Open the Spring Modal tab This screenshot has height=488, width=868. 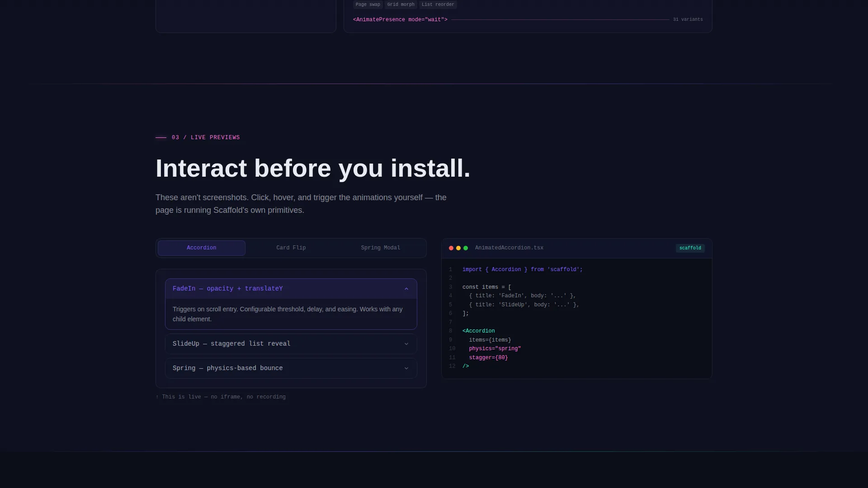(381, 248)
